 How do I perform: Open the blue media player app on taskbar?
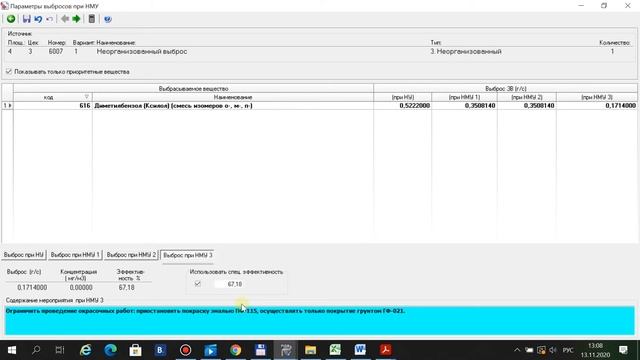pos(211,350)
